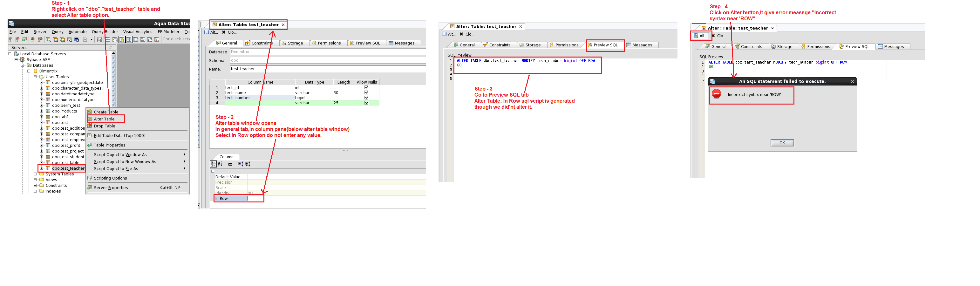
Task: Select the Column tab in lower pane
Action: point(226,157)
